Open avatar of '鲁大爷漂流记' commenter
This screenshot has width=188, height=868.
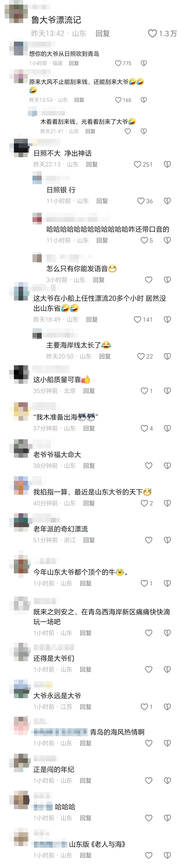click(x=16, y=12)
